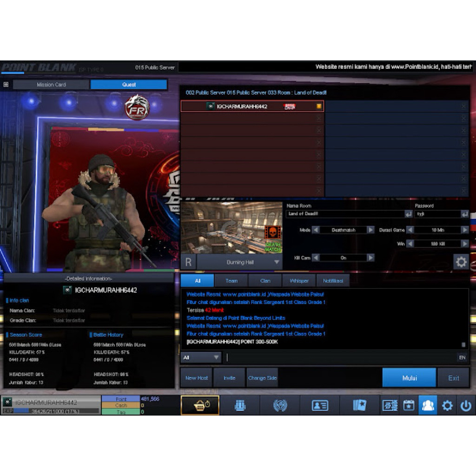Change Mode Deathmatch with right arrow
The width and height of the screenshot is (476, 476).
tap(370, 230)
